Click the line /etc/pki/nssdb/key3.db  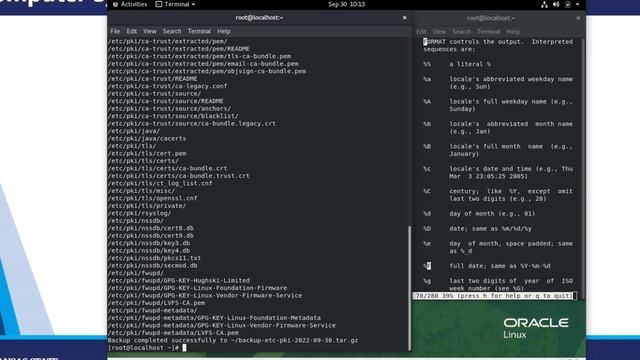click(x=149, y=243)
